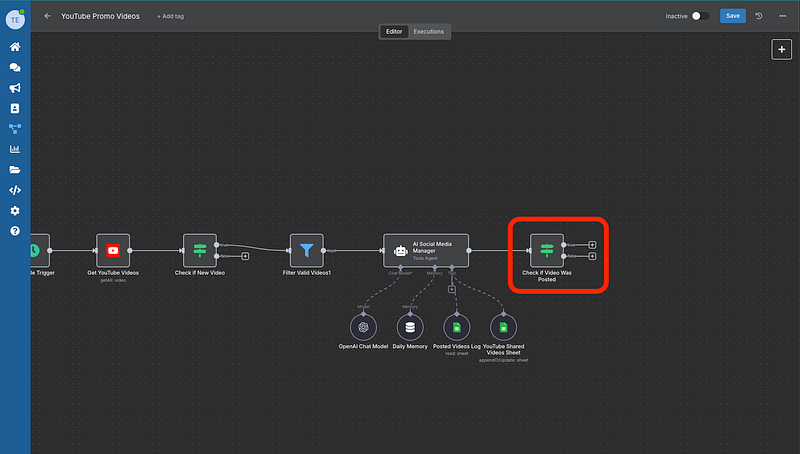Open the YouTube Shared Videos Sheet node
This screenshot has height=454, width=800.
[x=503, y=326]
